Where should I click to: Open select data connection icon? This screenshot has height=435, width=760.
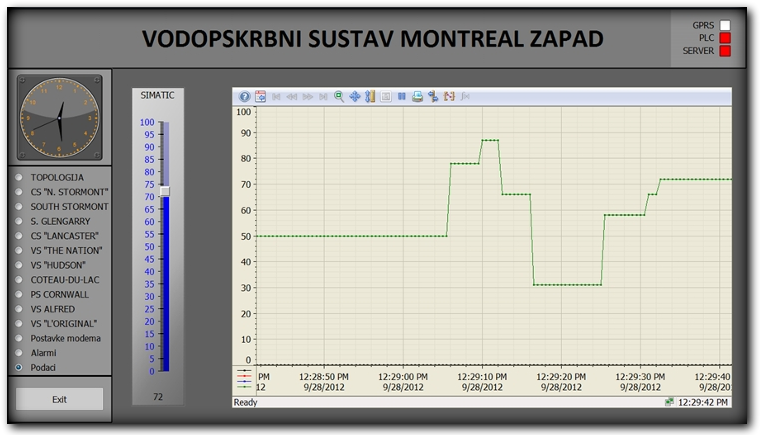[x=433, y=97]
